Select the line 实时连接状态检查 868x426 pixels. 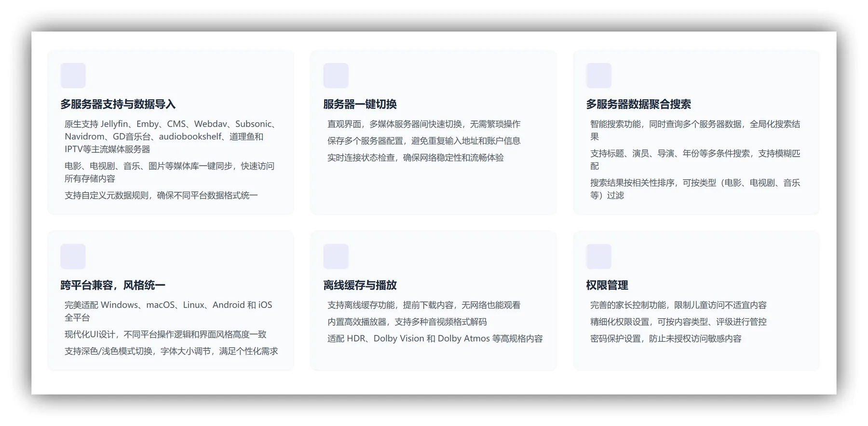(415, 158)
